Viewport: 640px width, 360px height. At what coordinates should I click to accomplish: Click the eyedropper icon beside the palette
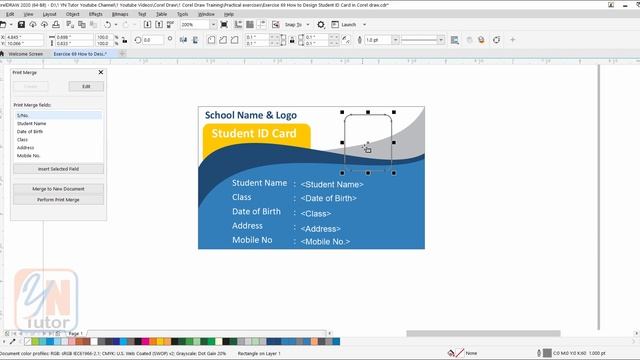(x=12, y=341)
